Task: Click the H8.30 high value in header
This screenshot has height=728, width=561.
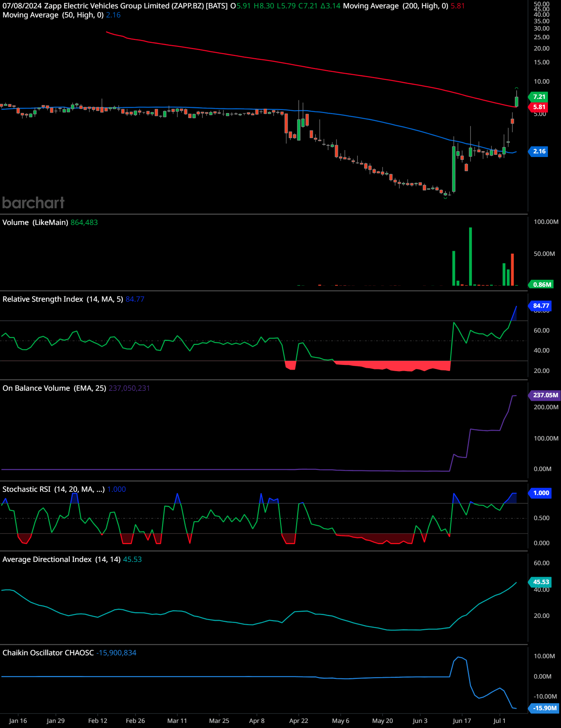Action: 264,6
